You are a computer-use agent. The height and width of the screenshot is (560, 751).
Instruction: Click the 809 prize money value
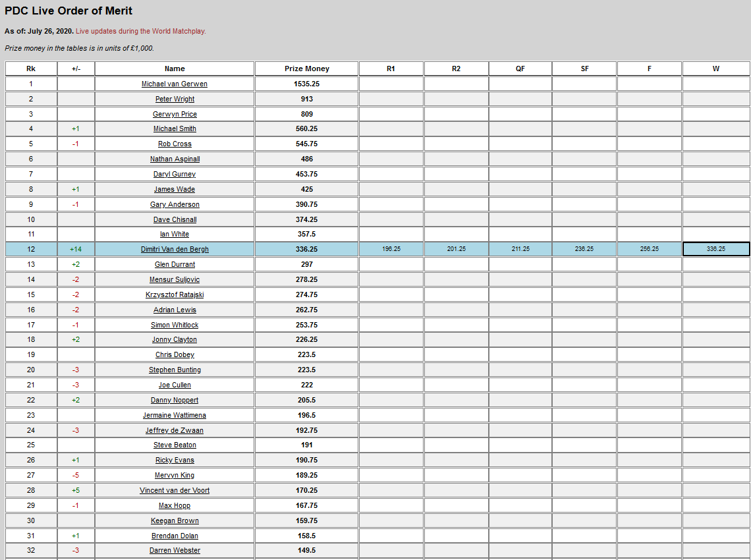(306, 114)
